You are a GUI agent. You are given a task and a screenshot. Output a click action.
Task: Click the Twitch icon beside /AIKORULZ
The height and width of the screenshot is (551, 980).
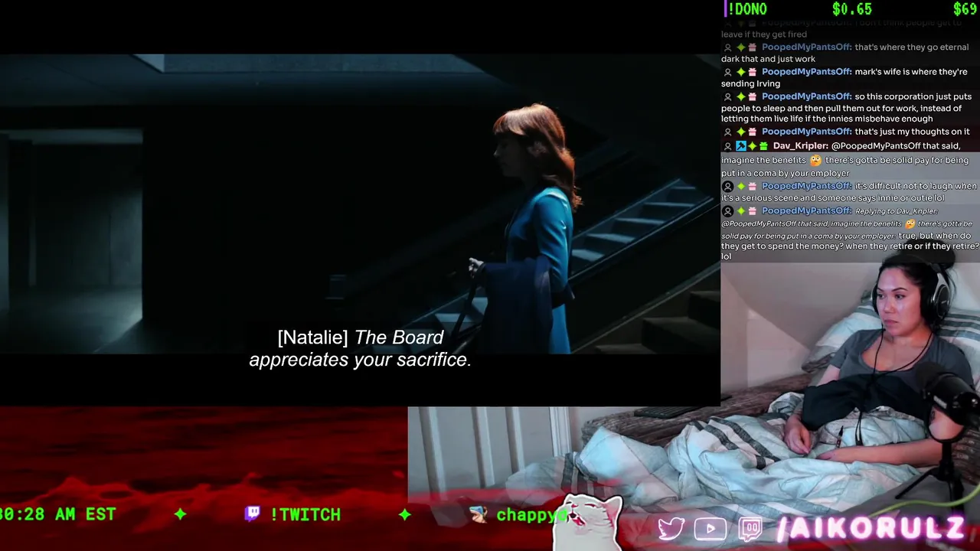pyautogui.click(x=750, y=529)
